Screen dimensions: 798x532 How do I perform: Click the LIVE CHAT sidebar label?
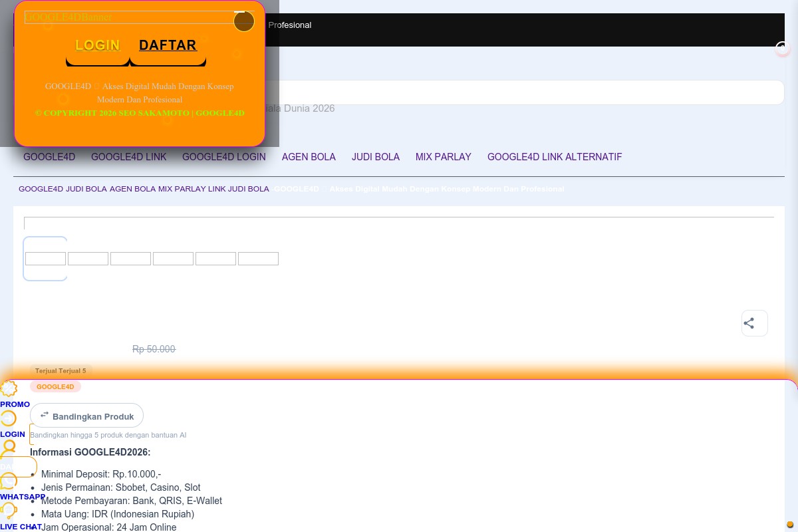pyautogui.click(x=21, y=527)
